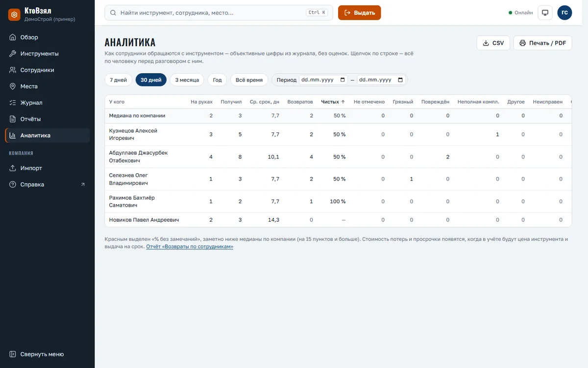Navigate to Места
The image size is (588, 368).
coord(48,86)
